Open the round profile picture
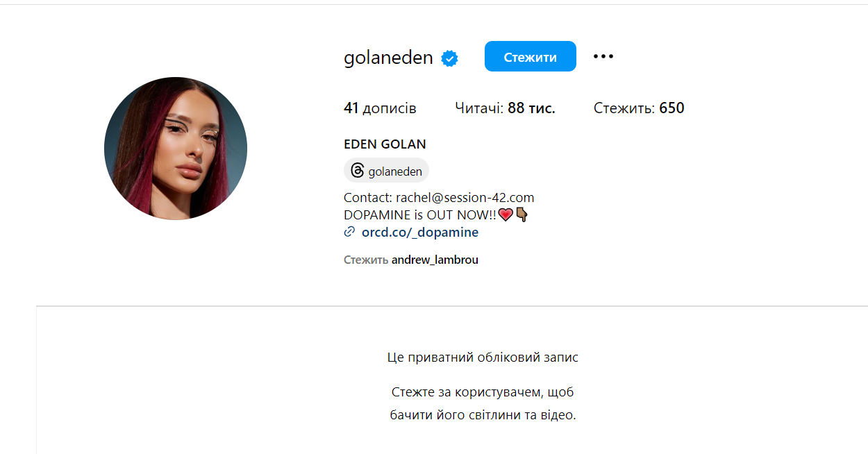Image resolution: width=868 pixels, height=454 pixels. click(x=176, y=149)
